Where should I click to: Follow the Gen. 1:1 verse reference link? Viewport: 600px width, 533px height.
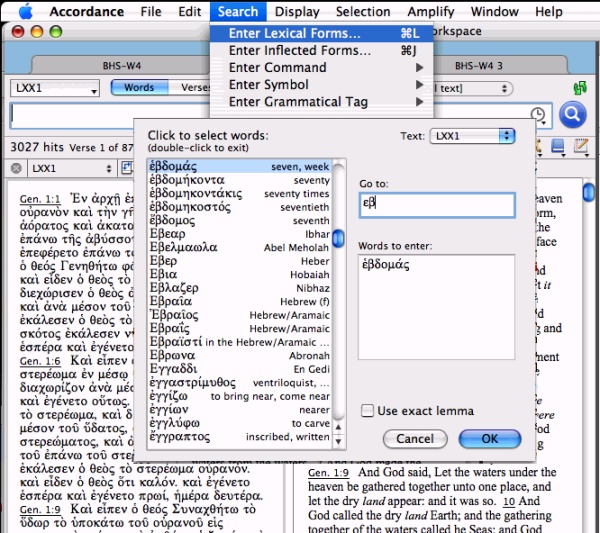[x=40, y=199]
